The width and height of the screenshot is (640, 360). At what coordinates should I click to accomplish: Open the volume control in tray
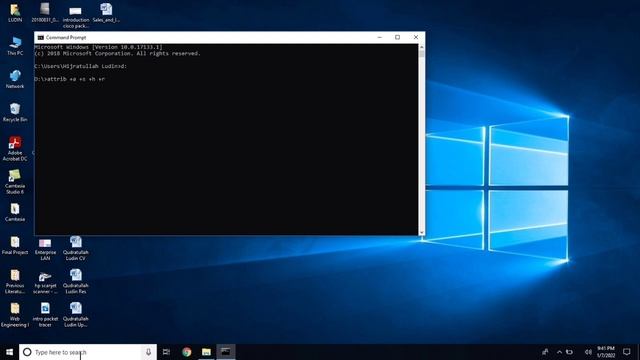(x=588, y=352)
